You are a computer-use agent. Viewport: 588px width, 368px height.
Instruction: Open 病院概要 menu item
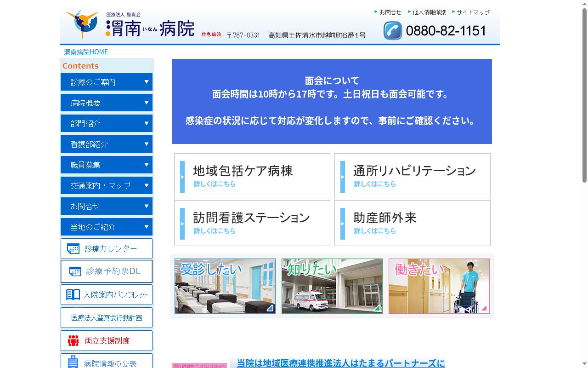coord(107,103)
